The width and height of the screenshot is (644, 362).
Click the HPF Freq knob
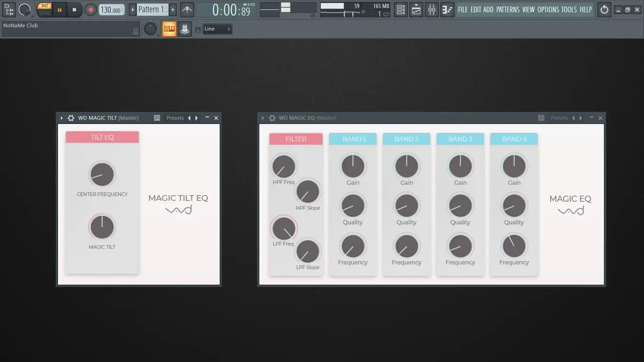[284, 166]
